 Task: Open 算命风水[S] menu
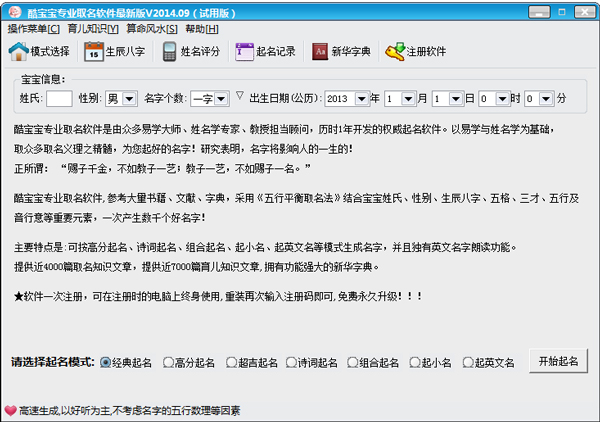click(x=152, y=29)
